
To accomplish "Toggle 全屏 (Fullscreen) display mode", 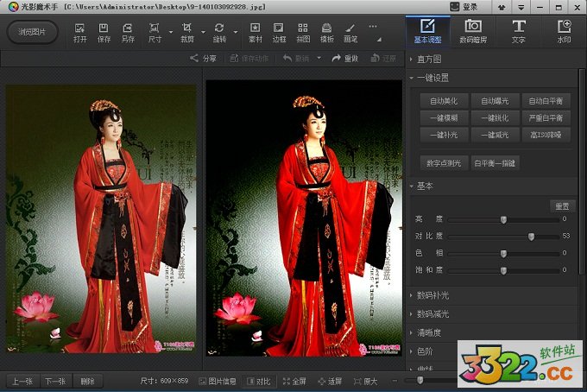I will click(294, 381).
